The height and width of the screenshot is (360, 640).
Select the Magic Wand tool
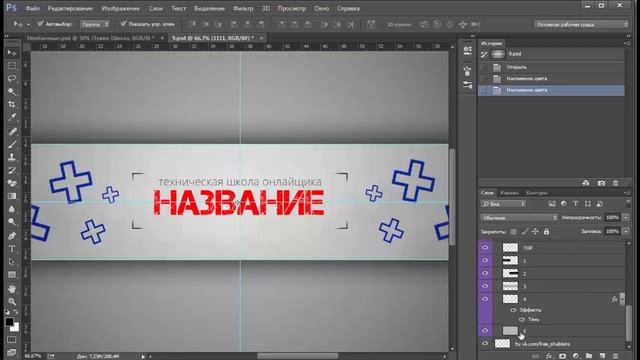click(x=12, y=91)
